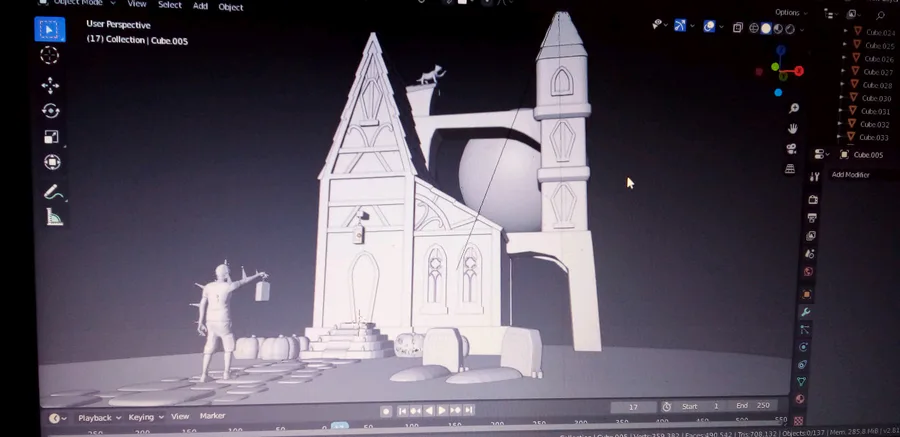Viewport: 900px width, 437px height.
Task: Click the current frame field showing 17
Action: coord(634,407)
